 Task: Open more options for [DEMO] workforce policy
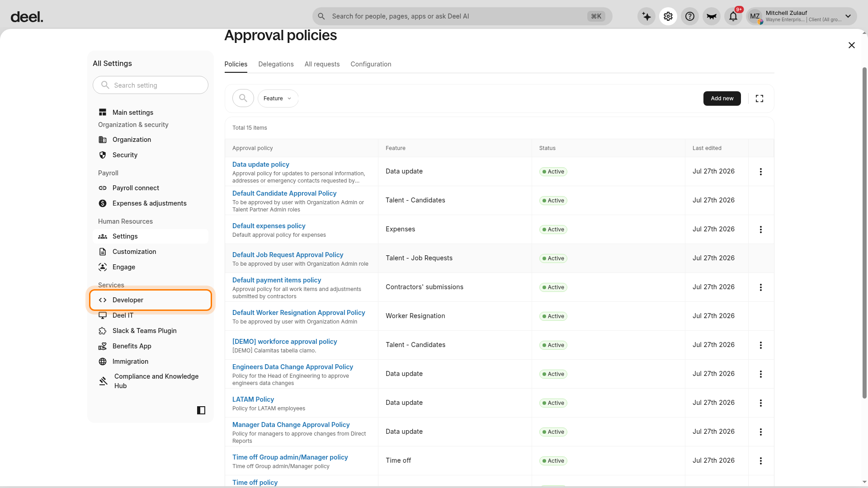click(x=761, y=345)
